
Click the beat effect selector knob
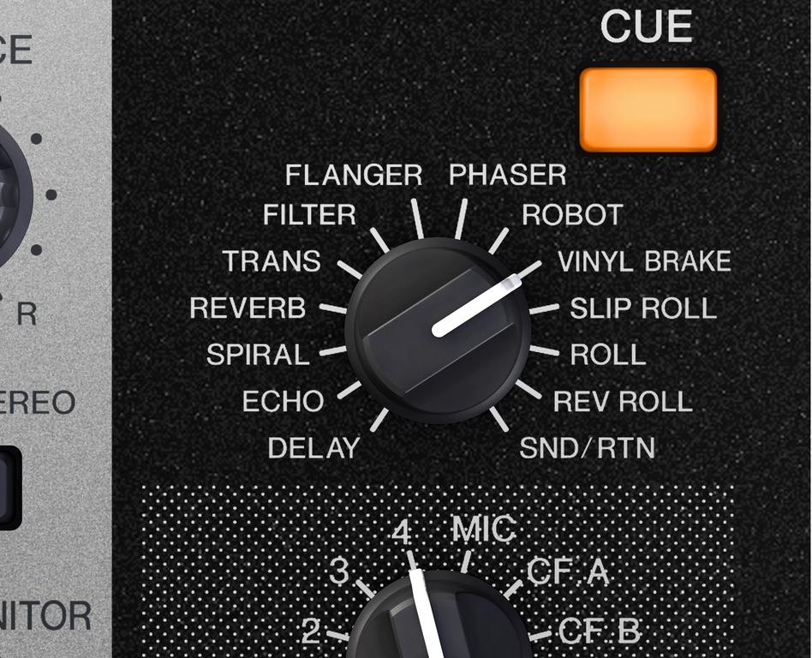(x=438, y=331)
